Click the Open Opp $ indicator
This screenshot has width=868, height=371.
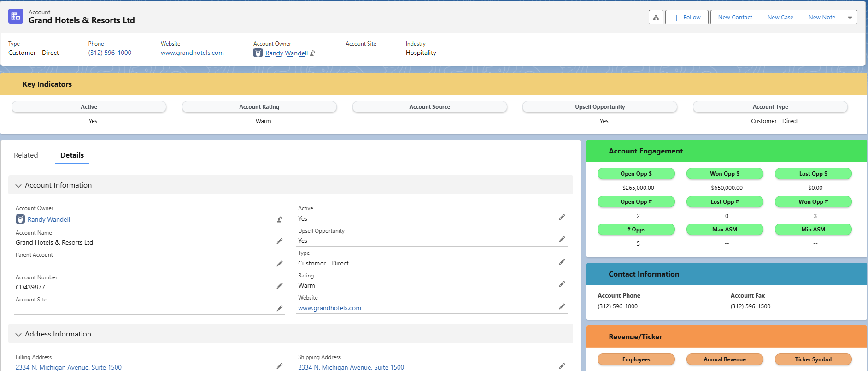click(x=636, y=174)
